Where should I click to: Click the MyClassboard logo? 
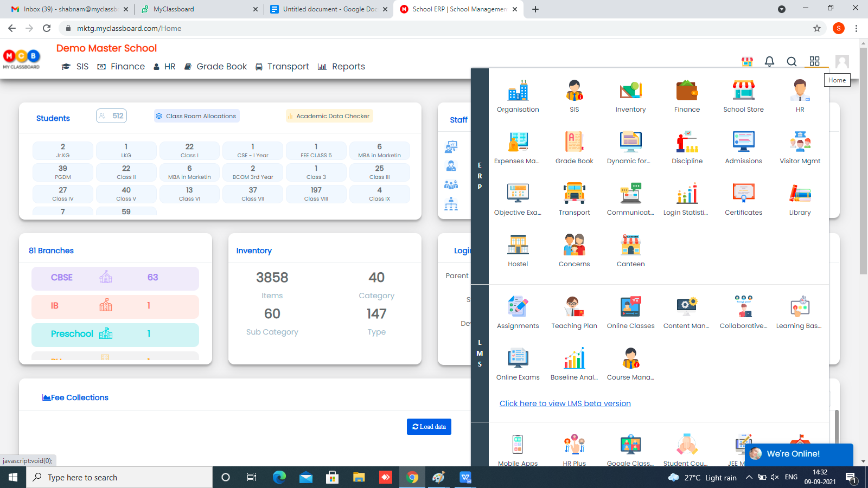[22, 59]
